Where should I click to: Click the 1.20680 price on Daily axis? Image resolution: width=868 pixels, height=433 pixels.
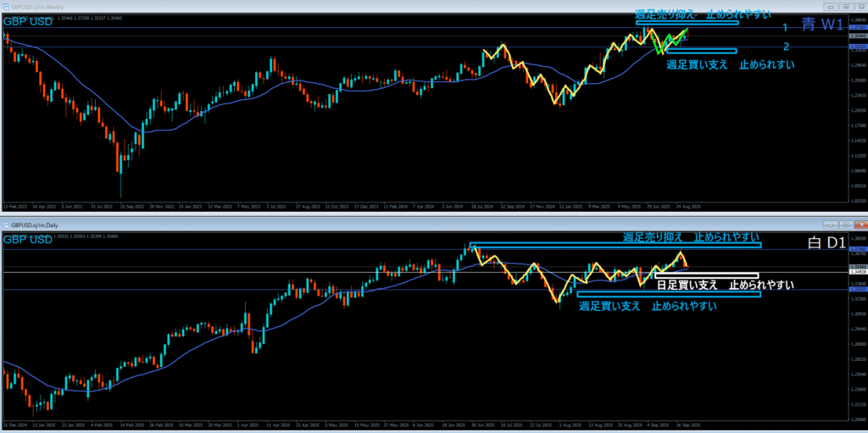[x=858, y=419]
